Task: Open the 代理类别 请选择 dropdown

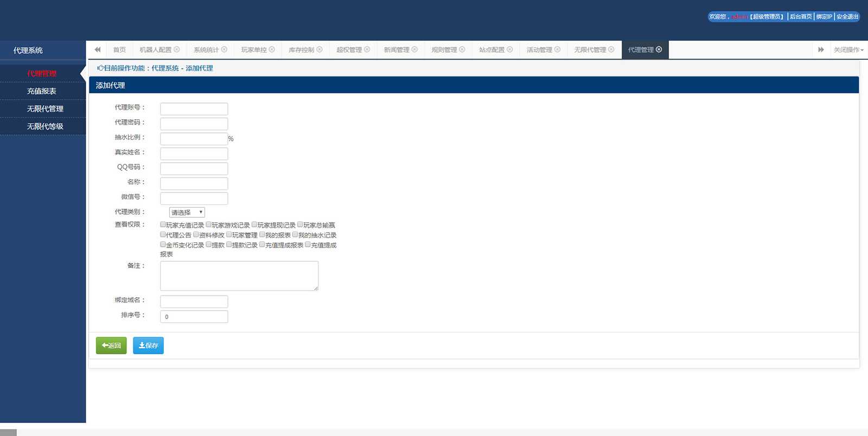Action: click(187, 213)
